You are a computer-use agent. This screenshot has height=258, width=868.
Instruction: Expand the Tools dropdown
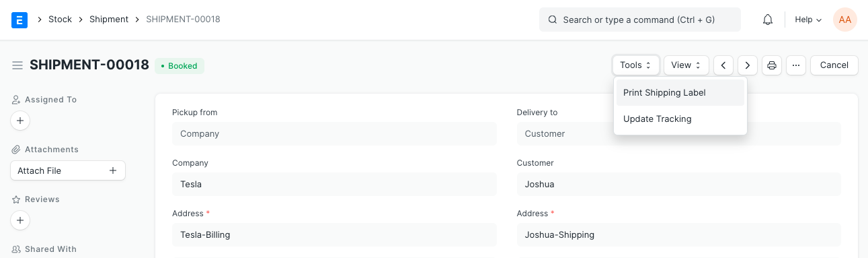635,65
